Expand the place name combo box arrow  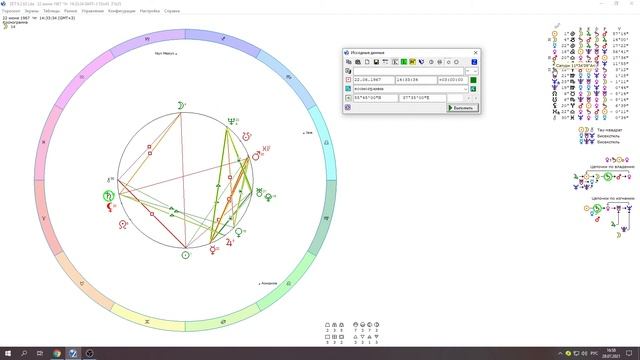(465, 89)
